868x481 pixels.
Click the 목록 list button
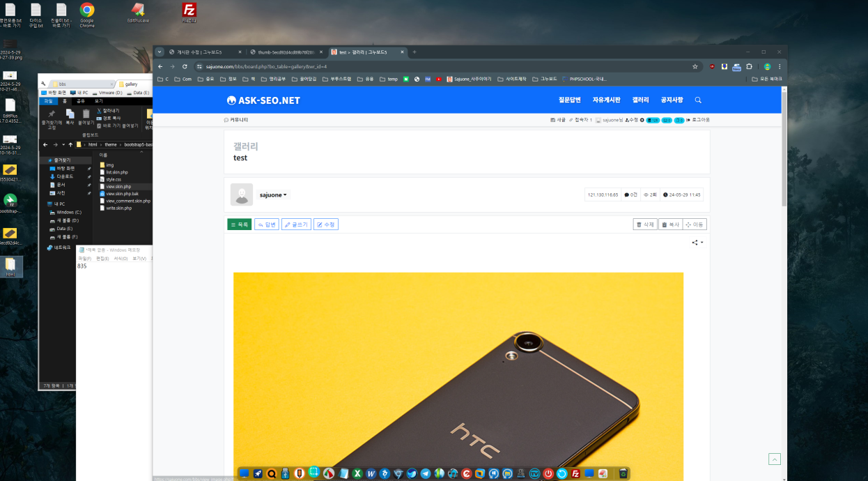point(239,224)
